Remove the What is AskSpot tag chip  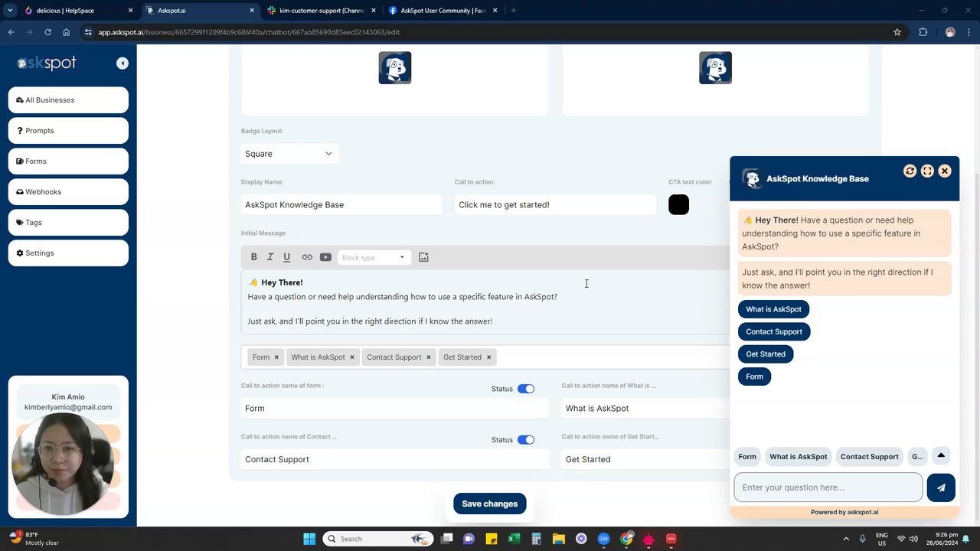coord(352,357)
